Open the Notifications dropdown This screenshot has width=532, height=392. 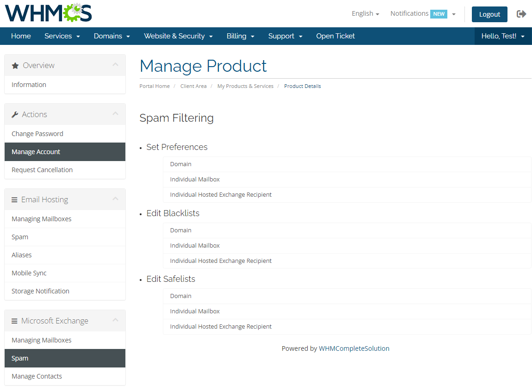click(x=423, y=13)
